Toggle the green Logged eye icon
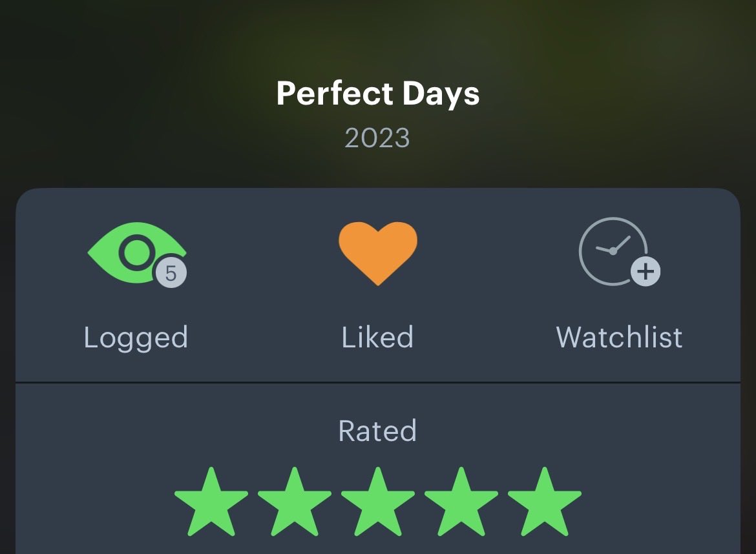Viewport: 756px width, 554px height. point(136,253)
